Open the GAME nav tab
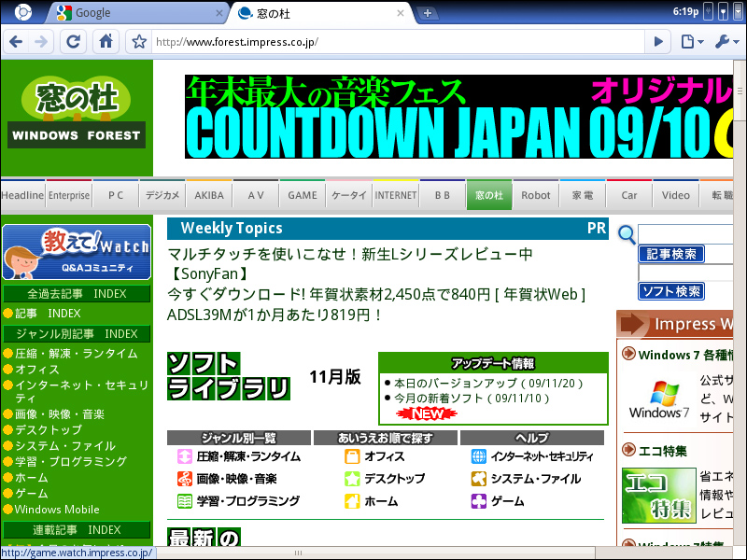This screenshot has width=747, height=560. (303, 195)
